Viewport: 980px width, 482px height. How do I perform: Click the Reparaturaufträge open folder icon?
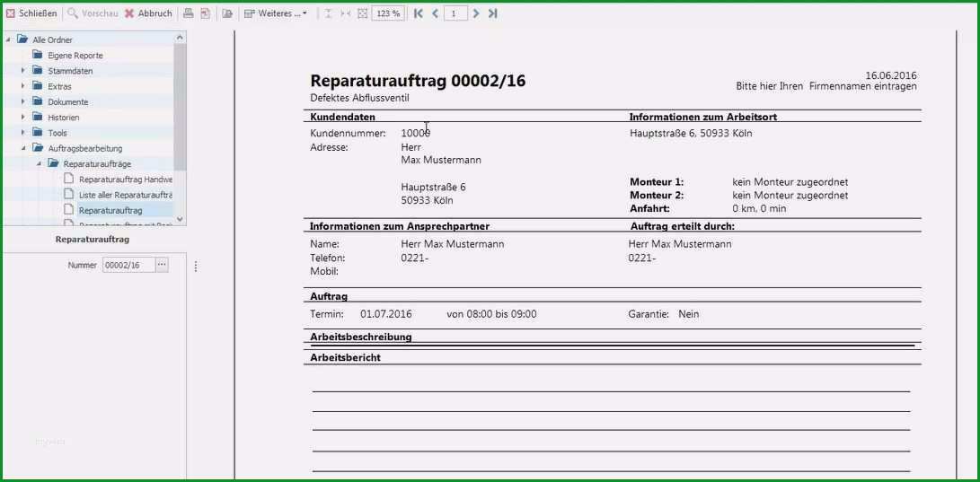point(52,163)
